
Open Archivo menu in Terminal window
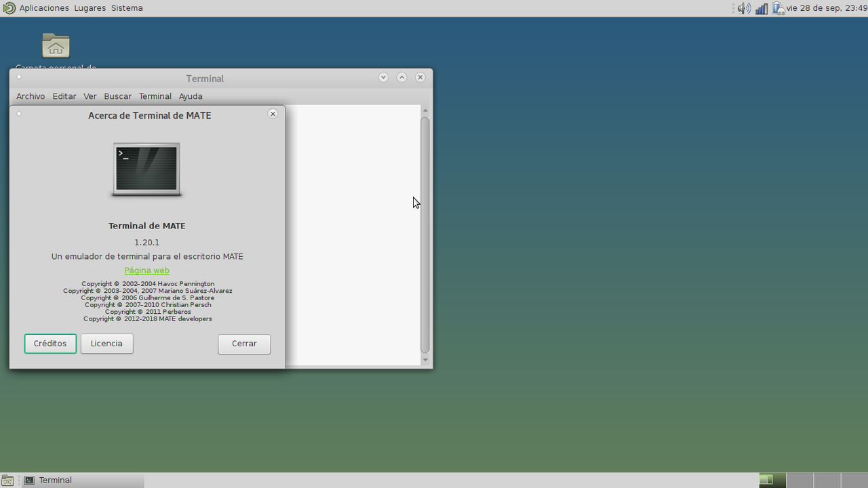(x=31, y=96)
